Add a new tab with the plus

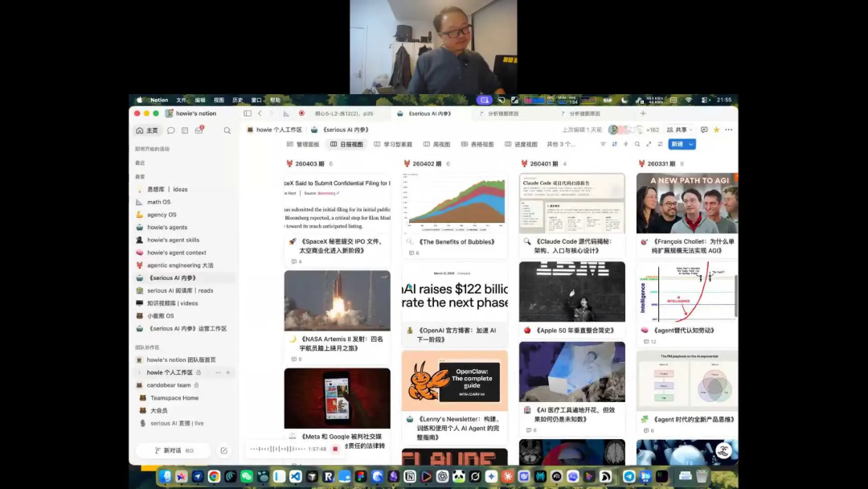click(643, 113)
